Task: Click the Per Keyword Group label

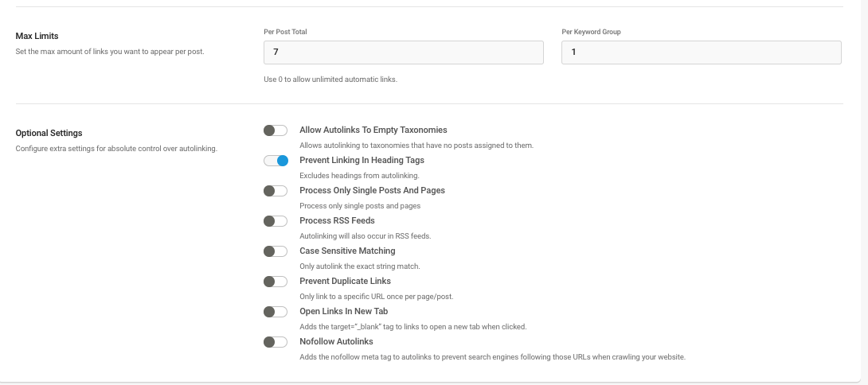Action: 591,32
